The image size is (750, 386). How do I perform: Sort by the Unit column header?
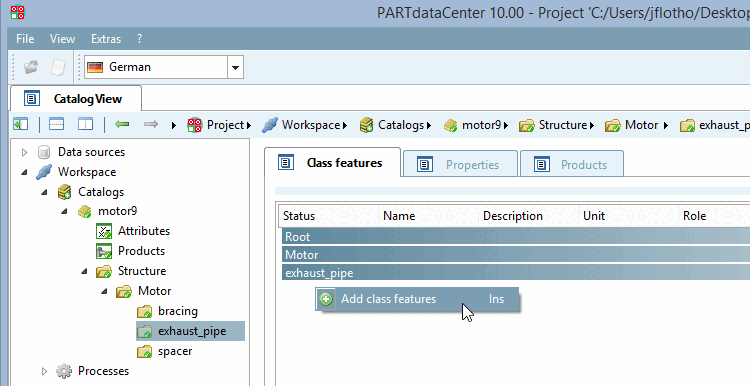pos(629,216)
